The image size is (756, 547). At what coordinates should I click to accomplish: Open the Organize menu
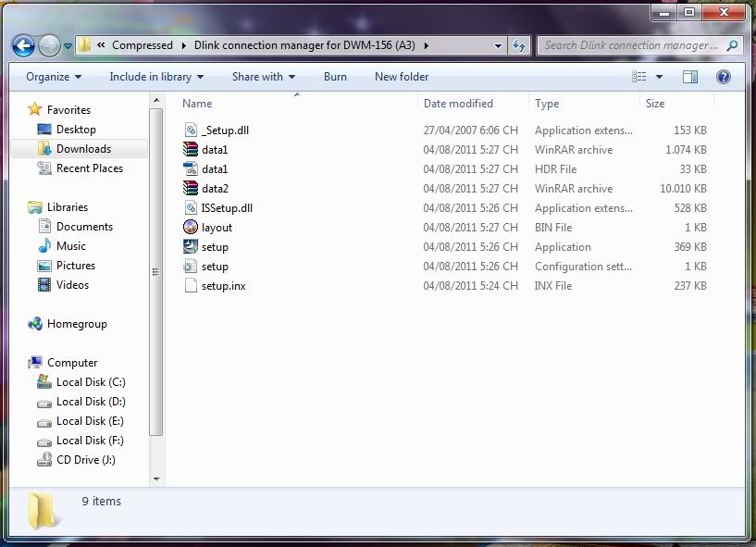tap(54, 77)
